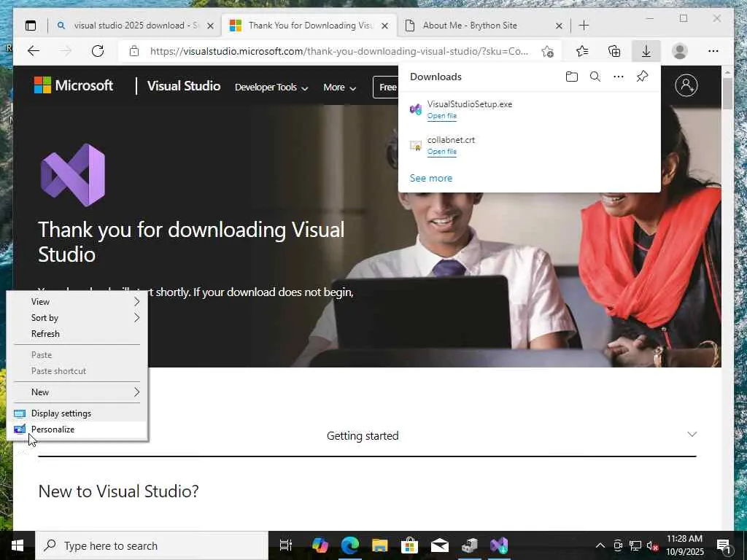Open more options in Downloads panel
This screenshot has height=560, width=747.
[619, 77]
